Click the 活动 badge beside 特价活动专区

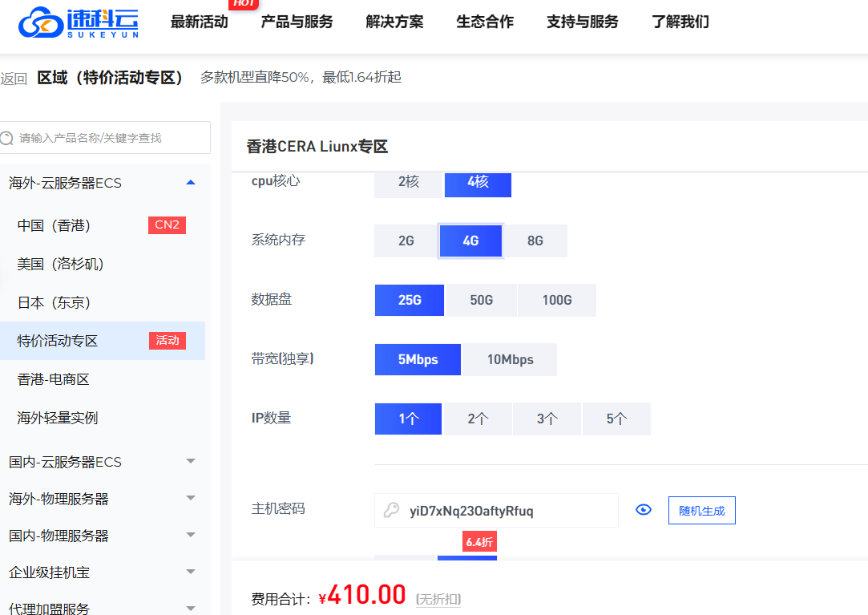(168, 340)
